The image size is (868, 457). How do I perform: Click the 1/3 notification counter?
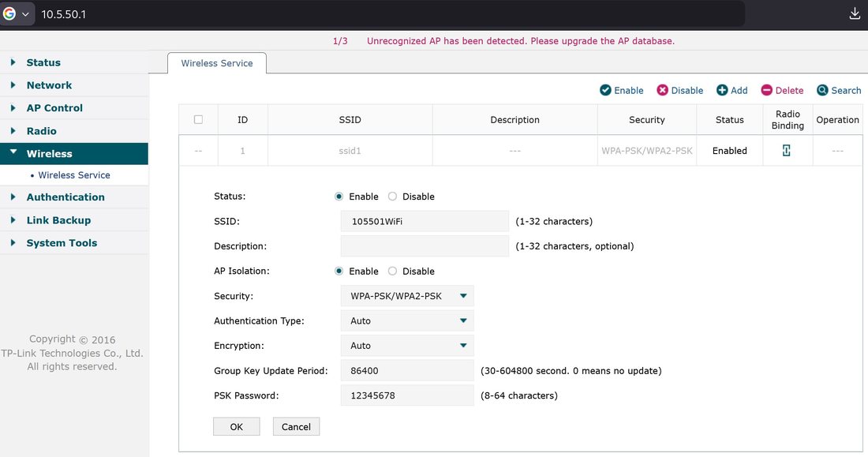click(x=340, y=41)
